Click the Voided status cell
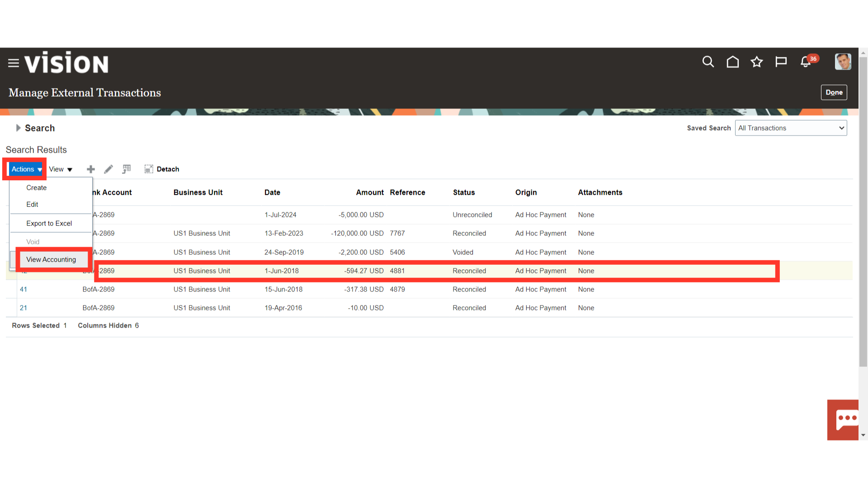The height and width of the screenshot is (488, 868). 463,252
